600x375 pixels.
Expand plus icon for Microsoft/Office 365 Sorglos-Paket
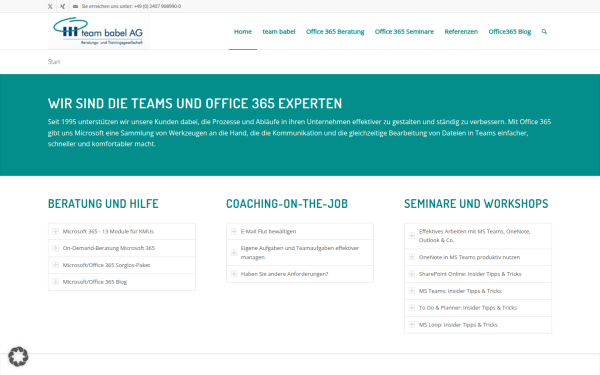55,265
